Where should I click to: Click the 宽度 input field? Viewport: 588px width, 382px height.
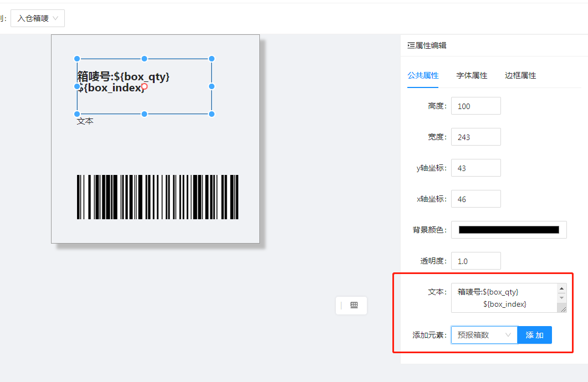pyautogui.click(x=476, y=137)
